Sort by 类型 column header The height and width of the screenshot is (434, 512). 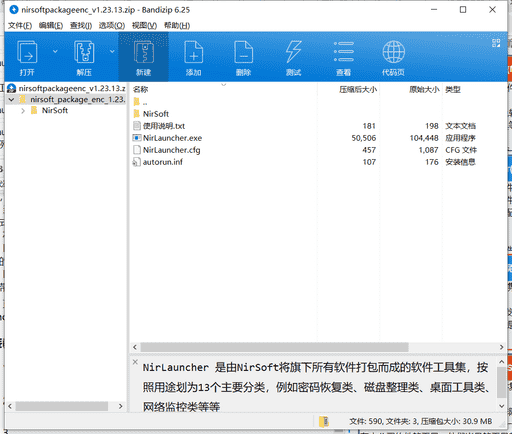[453, 89]
